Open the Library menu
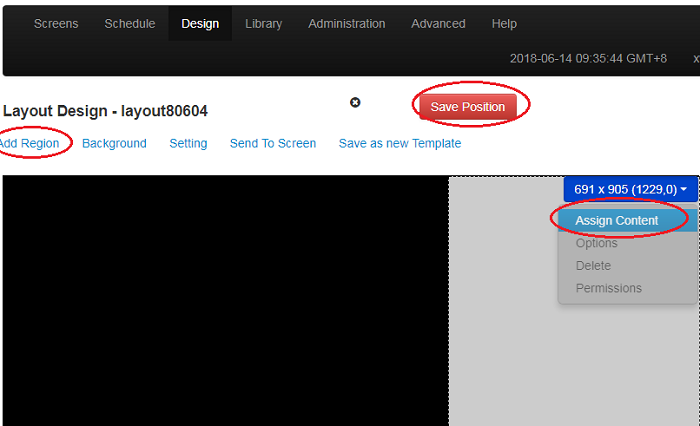The height and width of the screenshot is (426, 700). (x=263, y=24)
